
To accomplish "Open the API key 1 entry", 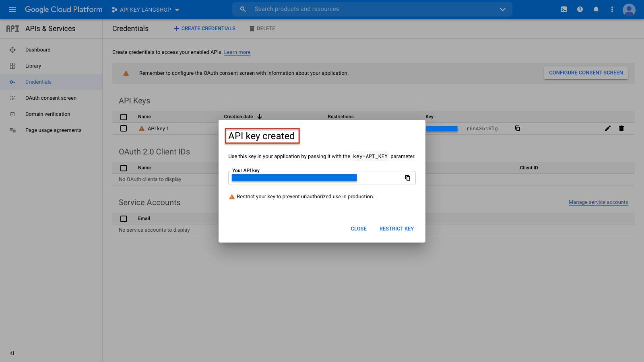I will 158,129.
